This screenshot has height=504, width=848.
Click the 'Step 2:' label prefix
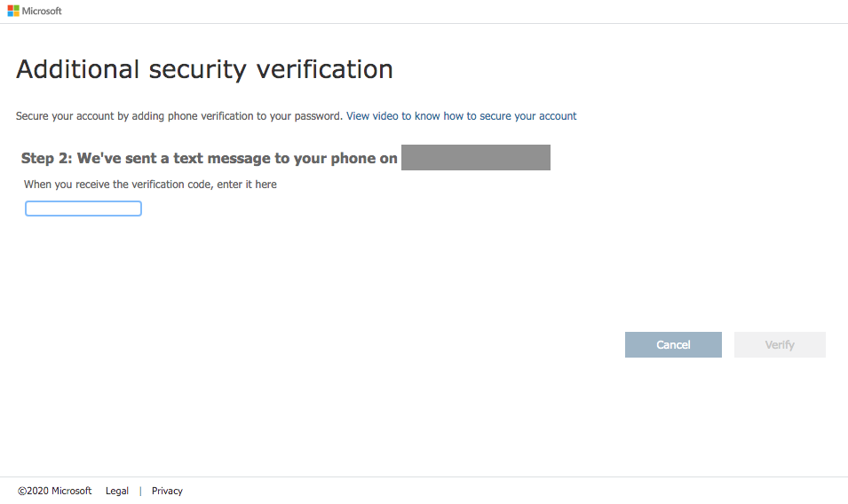click(x=46, y=158)
